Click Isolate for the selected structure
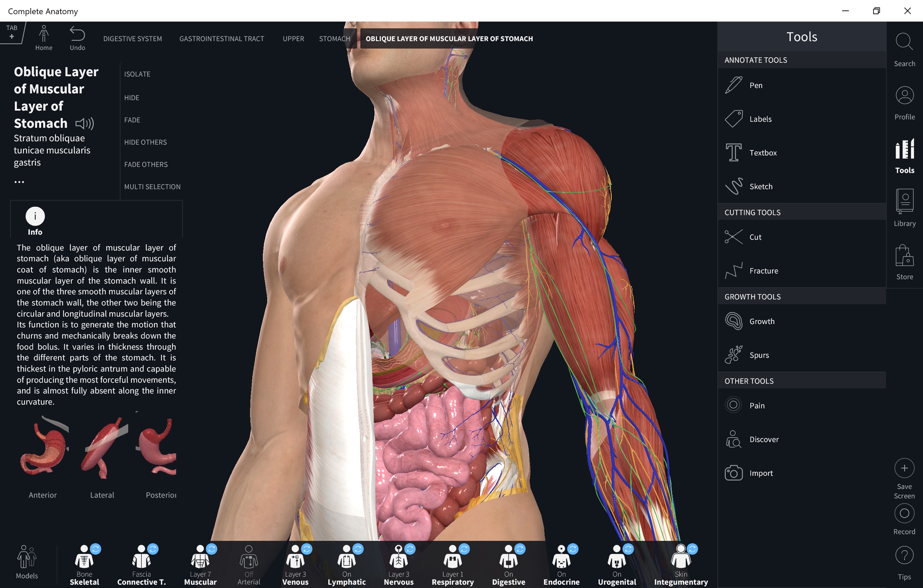The image size is (923, 588). (137, 74)
